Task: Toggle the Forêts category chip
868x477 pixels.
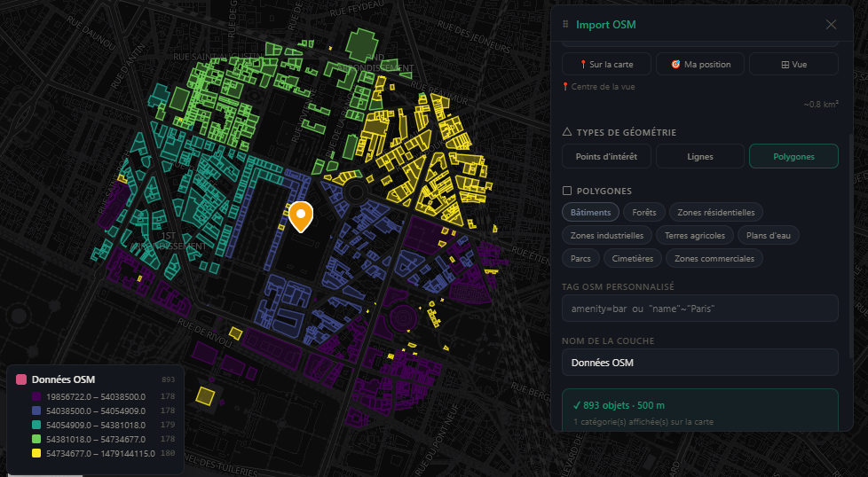Action: point(643,212)
